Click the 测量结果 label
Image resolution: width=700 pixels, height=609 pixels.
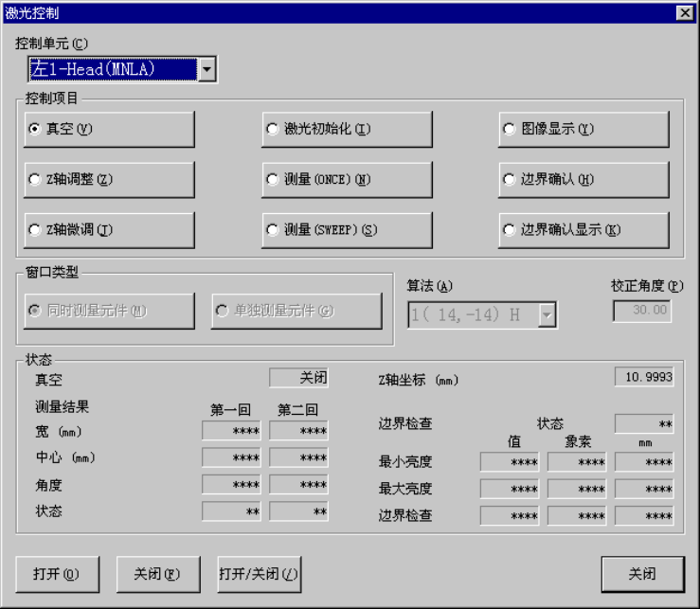63,406
